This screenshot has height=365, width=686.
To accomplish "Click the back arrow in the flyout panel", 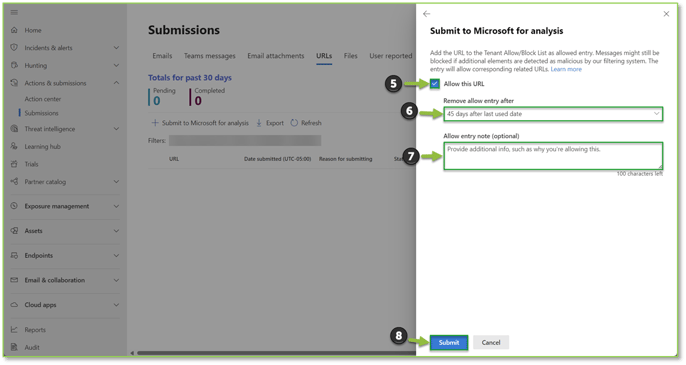I will point(427,14).
